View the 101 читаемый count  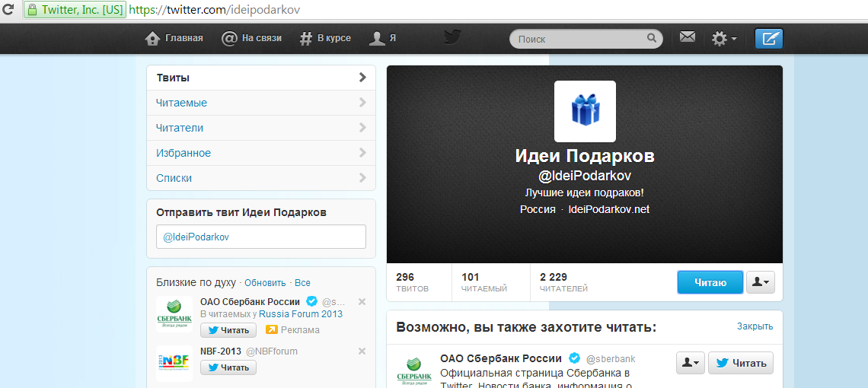coord(483,282)
